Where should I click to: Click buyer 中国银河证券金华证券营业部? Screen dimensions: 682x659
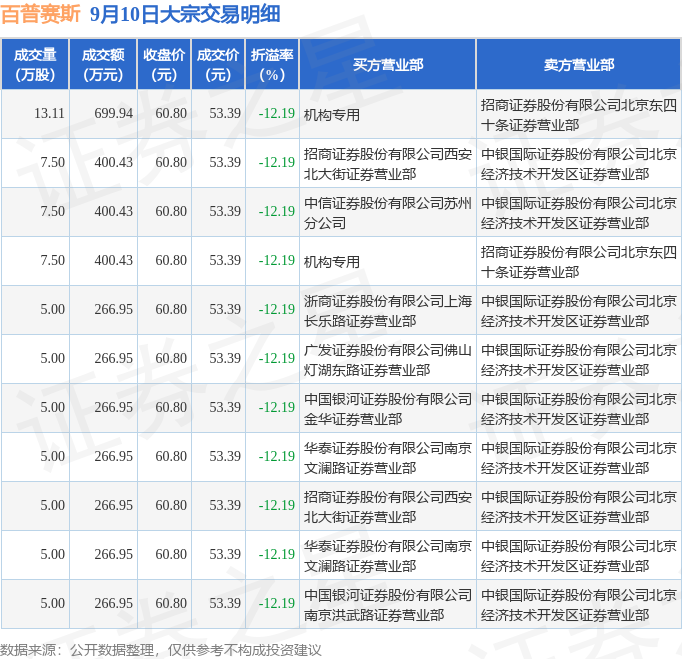[388, 409]
